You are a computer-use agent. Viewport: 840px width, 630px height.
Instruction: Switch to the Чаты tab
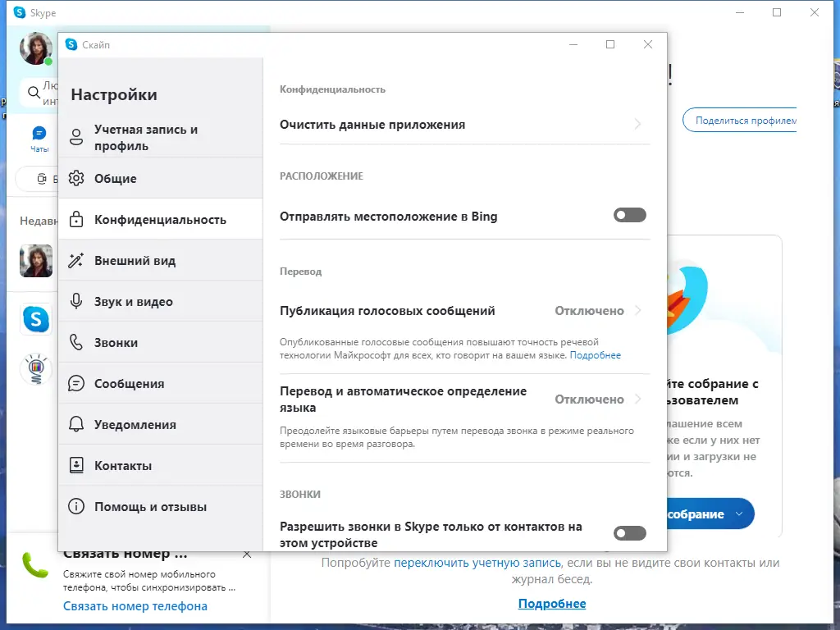point(39,136)
